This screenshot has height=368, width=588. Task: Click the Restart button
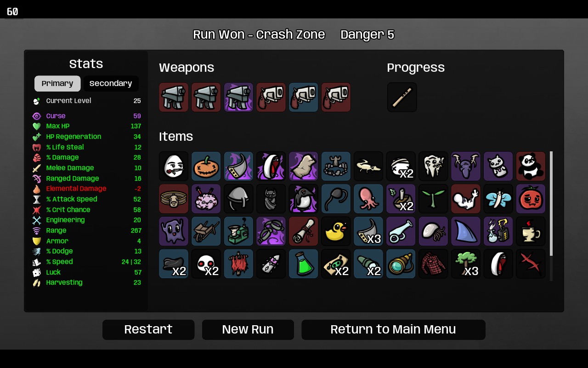[x=148, y=330]
